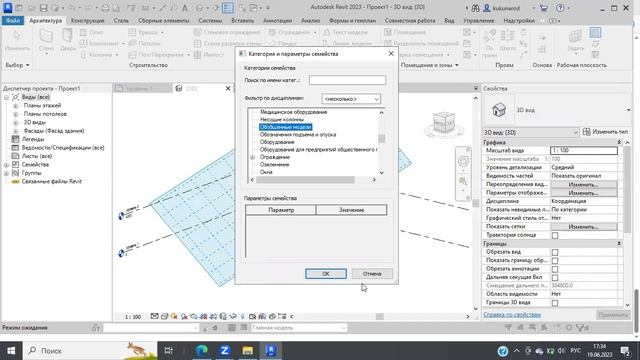Screen dimensions: 640x360
Task: Open the steering wheel in navigation bar
Action: coord(463,162)
